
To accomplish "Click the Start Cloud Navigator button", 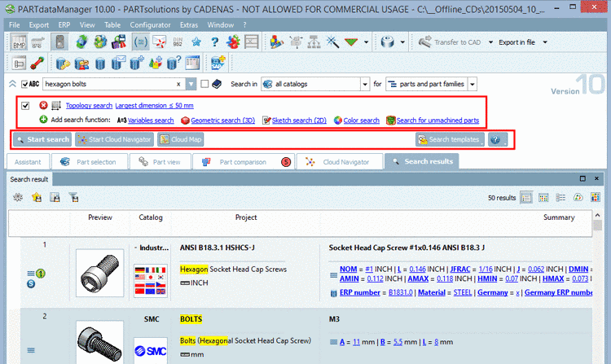I will pyautogui.click(x=115, y=139).
